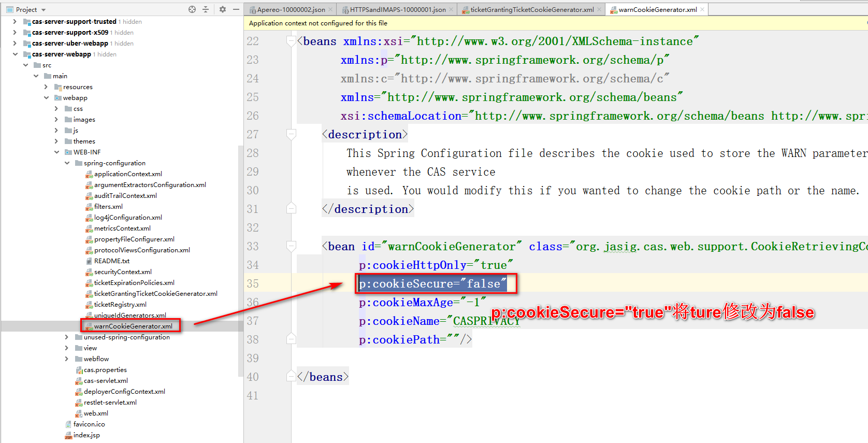
Task: Click the cas.properties file icon
Action: (79, 370)
